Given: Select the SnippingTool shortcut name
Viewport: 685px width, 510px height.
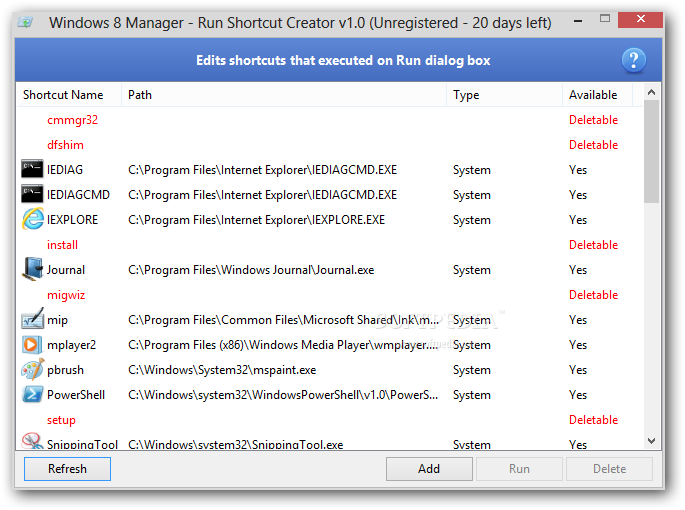Looking at the screenshot, I should point(82,444).
